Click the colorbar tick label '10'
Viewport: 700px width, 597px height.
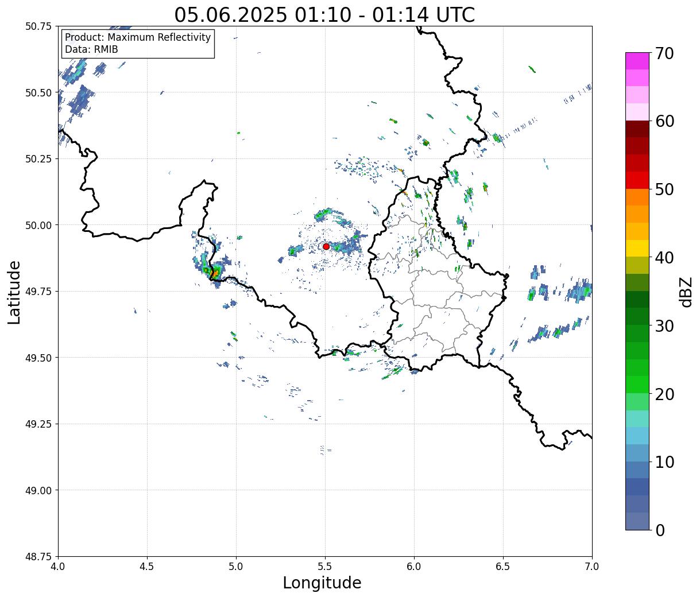click(664, 462)
